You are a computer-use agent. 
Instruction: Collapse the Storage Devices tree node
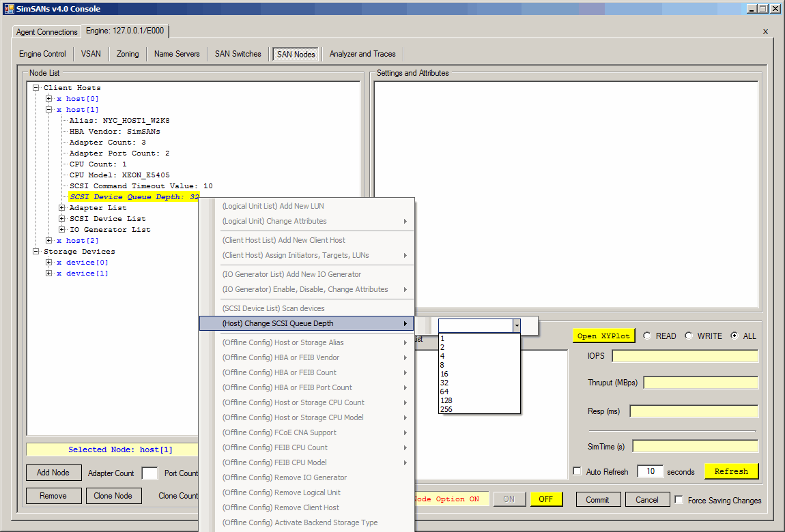pos(36,252)
